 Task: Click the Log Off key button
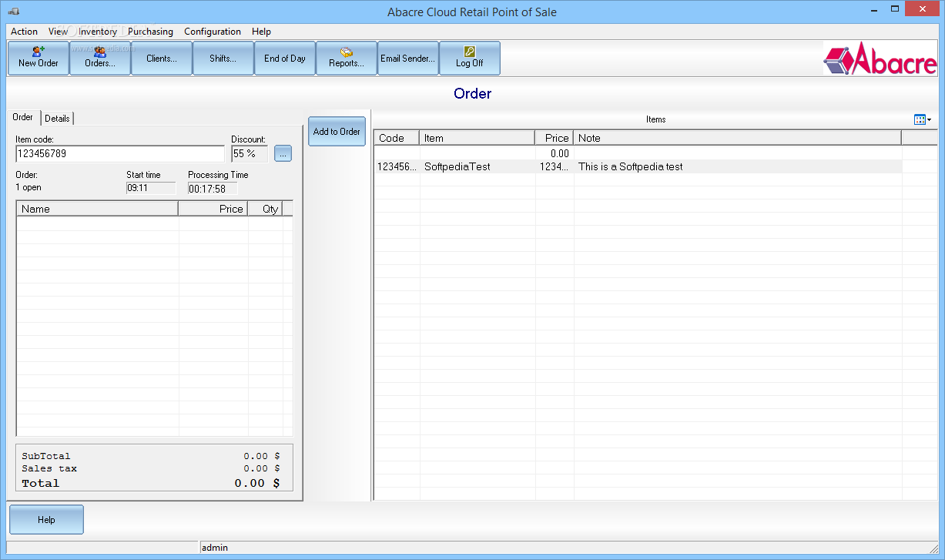pyautogui.click(x=470, y=58)
